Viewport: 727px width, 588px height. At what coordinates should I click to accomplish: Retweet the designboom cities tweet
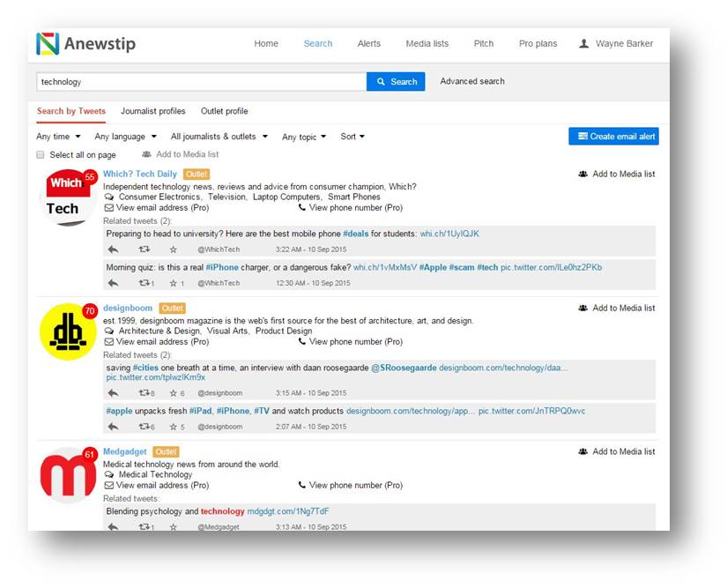(145, 393)
